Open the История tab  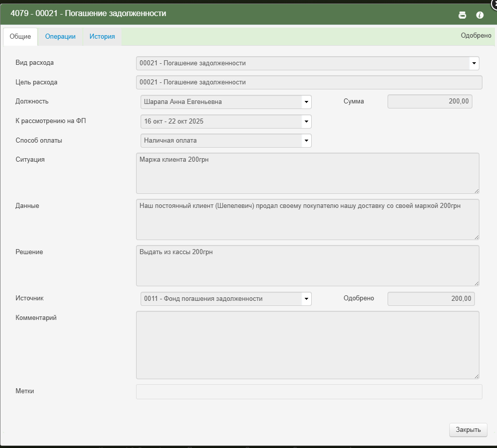point(102,37)
